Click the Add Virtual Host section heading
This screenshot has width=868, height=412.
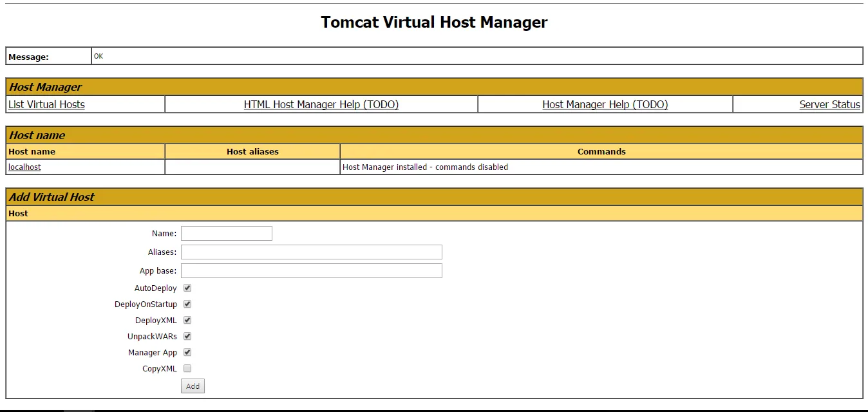pyautogui.click(x=52, y=197)
